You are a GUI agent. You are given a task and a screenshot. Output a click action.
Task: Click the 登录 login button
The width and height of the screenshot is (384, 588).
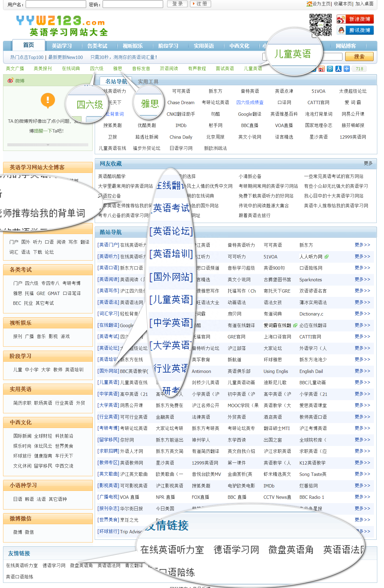[177, 4]
